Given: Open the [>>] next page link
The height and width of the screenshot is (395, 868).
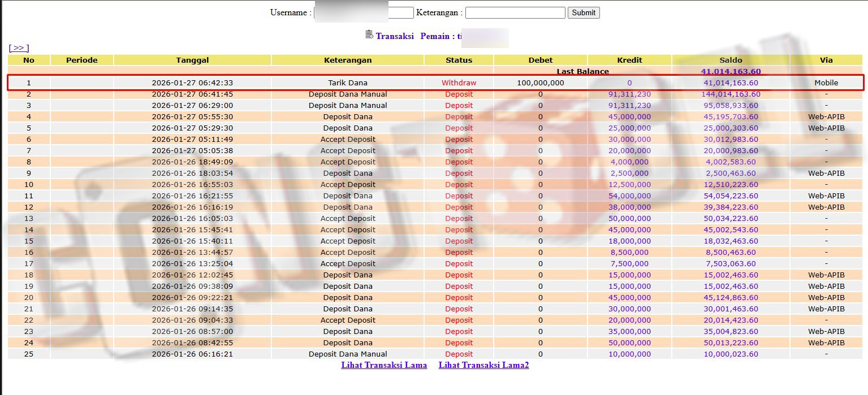Looking at the screenshot, I should (x=19, y=48).
